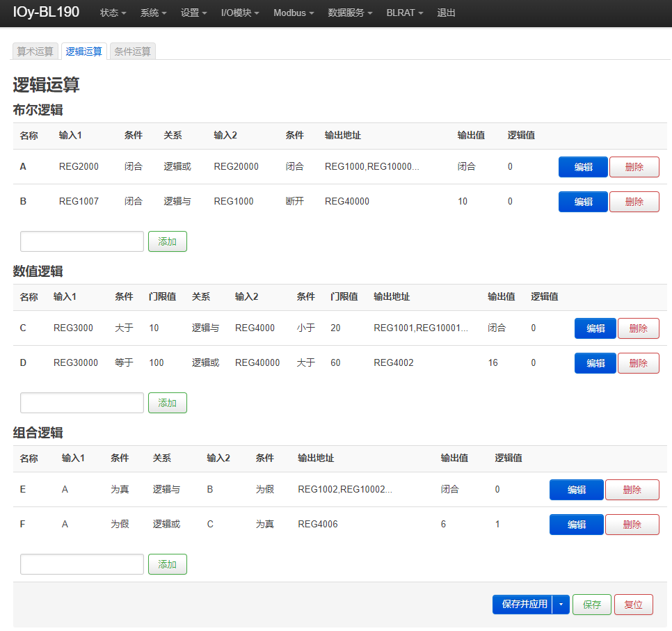Viewport: 672px width, 631px height.
Task: Open the Modbus dropdown menu
Action: tap(294, 13)
